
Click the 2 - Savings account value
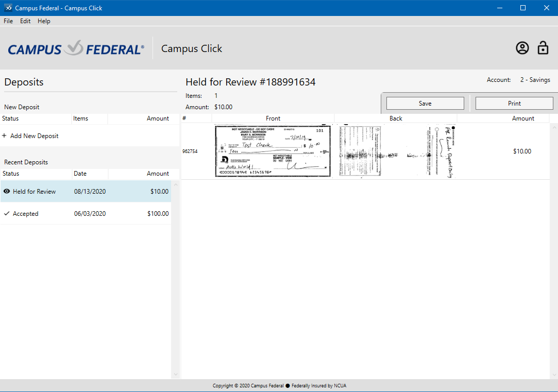point(535,80)
